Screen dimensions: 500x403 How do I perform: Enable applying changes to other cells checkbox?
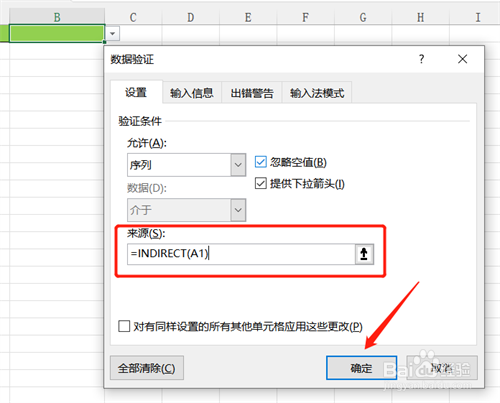[x=124, y=326]
